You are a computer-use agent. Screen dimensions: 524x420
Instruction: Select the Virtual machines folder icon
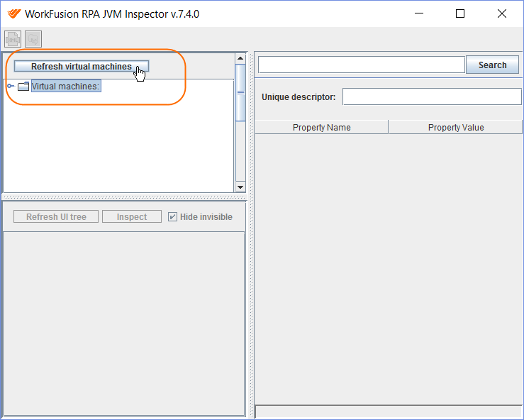pyautogui.click(x=23, y=87)
